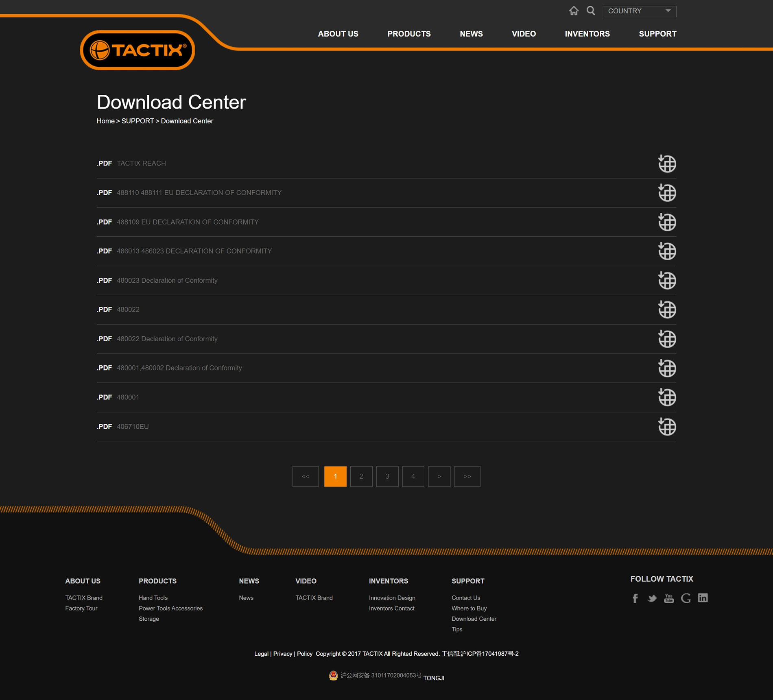Image resolution: width=773 pixels, height=700 pixels.
Task: Click the home icon in the header
Action: click(574, 11)
